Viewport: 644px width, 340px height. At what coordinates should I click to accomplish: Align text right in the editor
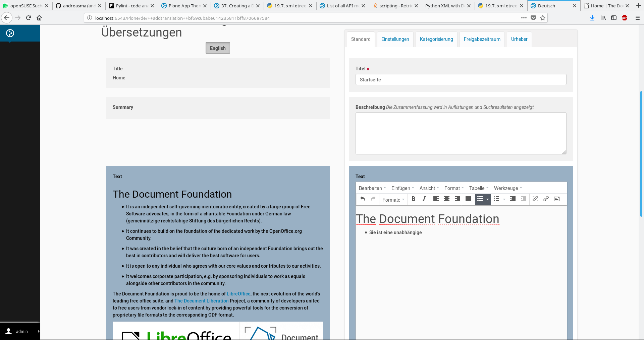pyautogui.click(x=458, y=199)
